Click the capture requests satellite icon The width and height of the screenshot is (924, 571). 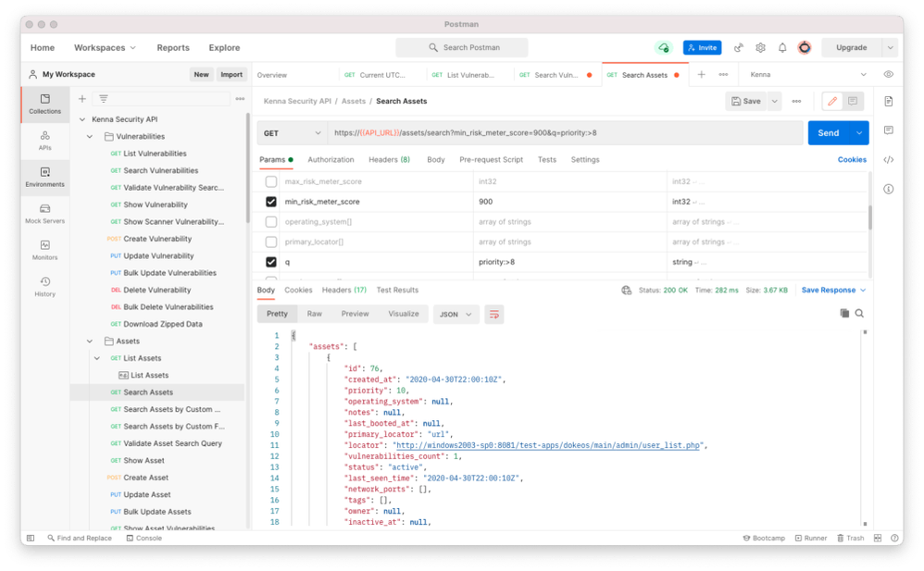click(739, 48)
